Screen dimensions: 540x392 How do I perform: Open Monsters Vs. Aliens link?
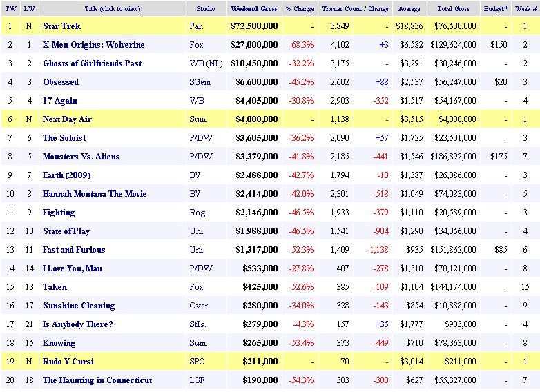tap(82, 157)
